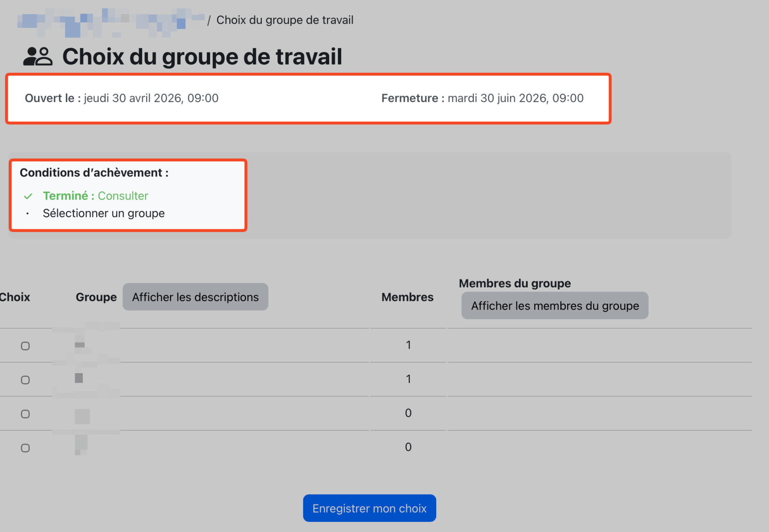Select the radio button in the first group row
769x532 pixels.
point(26,346)
